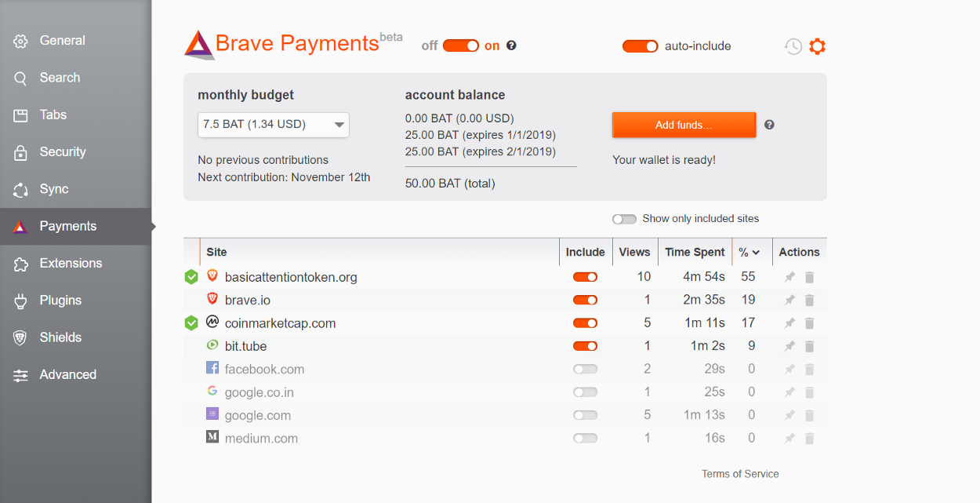Click '50.00 BAT (total)' balance
The width and height of the screenshot is (980, 503).
click(x=450, y=184)
